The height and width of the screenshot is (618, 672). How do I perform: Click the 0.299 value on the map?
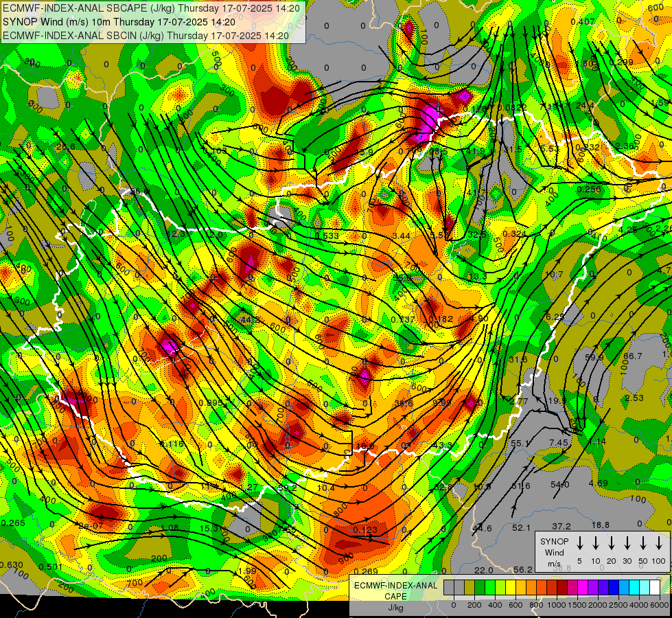621,62
